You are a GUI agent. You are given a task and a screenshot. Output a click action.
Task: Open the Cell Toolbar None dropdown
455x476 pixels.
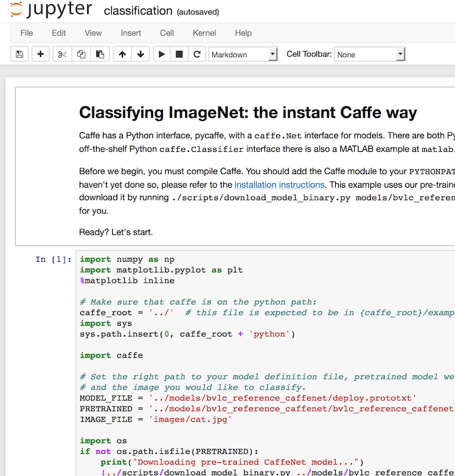370,55
